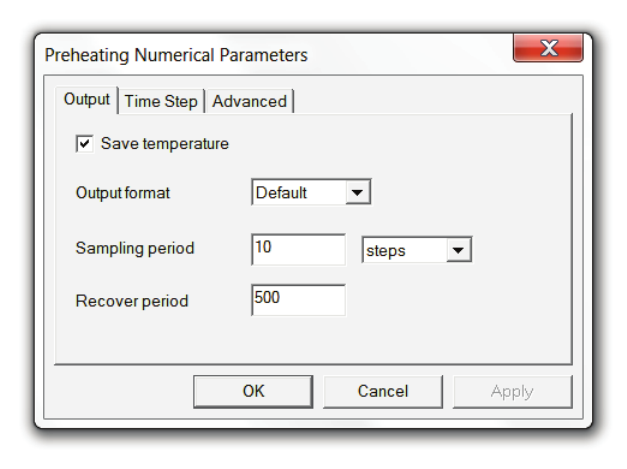Click the Default text in Output format box
The width and height of the screenshot is (627, 469).
click(x=281, y=192)
